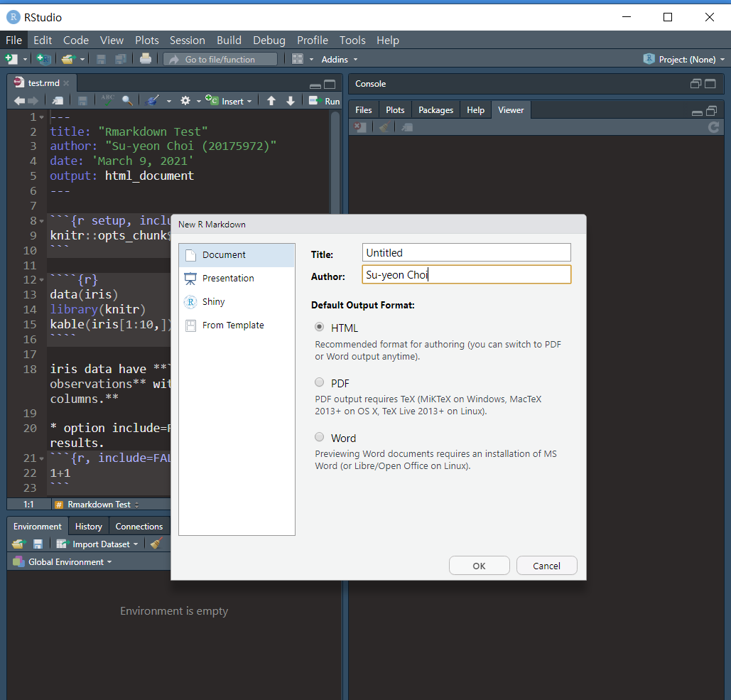Click OK in New R Markdown dialog

(x=480, y=566)
